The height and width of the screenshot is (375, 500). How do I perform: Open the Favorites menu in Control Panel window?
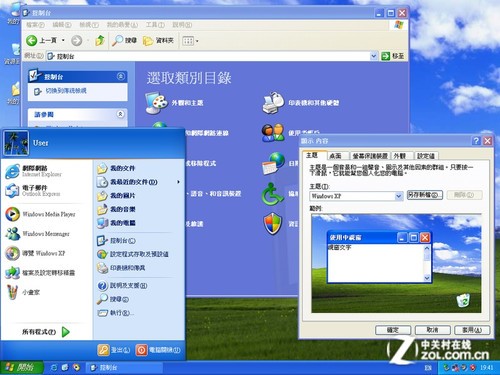click(x=122, y=25)
